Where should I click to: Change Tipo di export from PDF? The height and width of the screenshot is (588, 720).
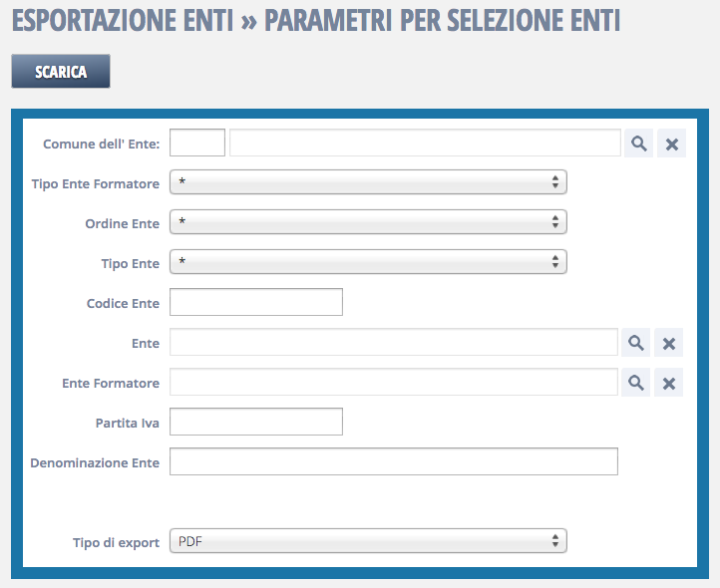coord(368,541)
